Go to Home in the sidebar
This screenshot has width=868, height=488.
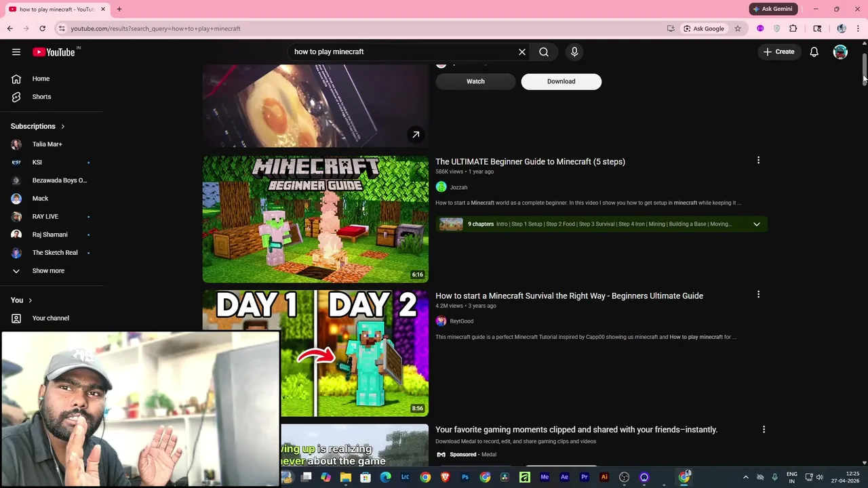[41, 79]
